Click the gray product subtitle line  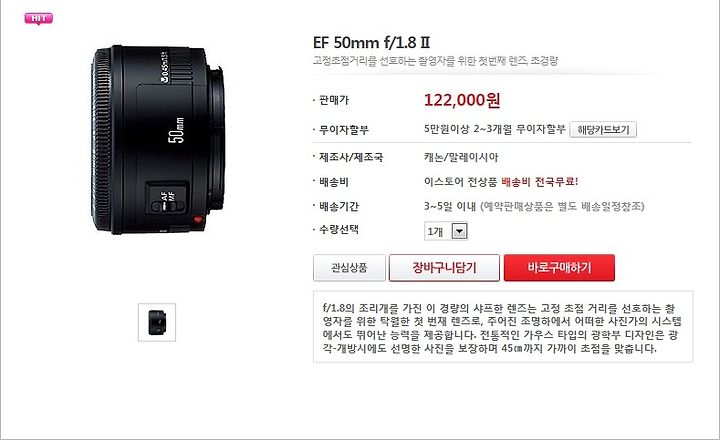[x=435, y=61]
